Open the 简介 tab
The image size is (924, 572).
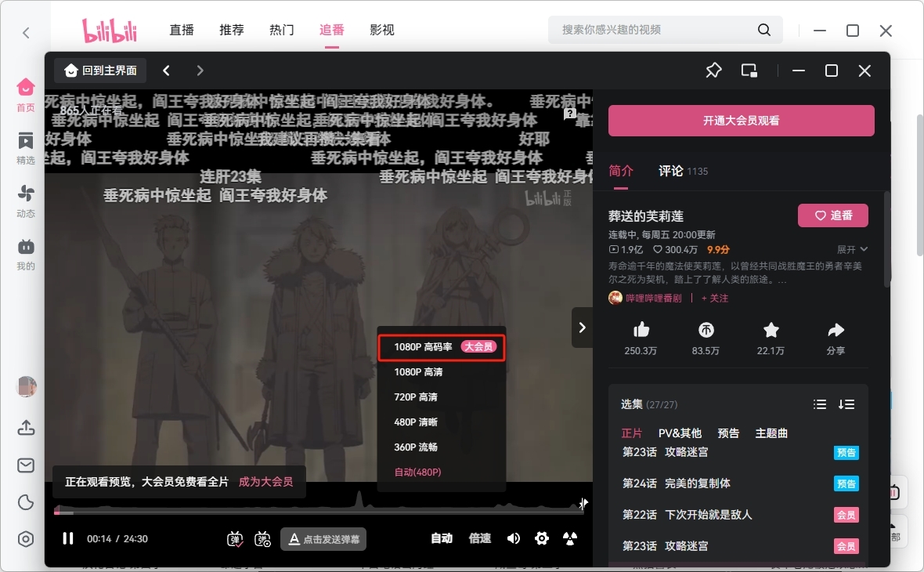pyautogui.click(x=620, y=171)
